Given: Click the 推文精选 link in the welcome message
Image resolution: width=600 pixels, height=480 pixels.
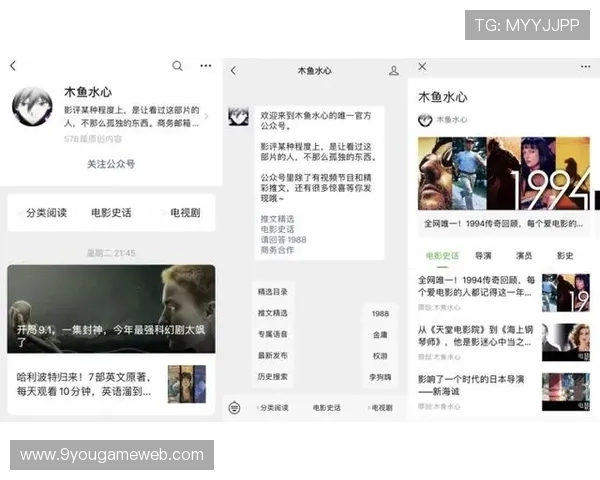Looking at the screenshot, I should pos(277,219).
